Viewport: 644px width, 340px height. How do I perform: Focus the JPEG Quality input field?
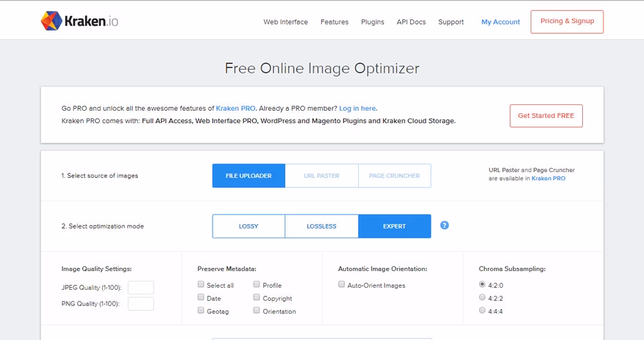(x=141, y=287)
